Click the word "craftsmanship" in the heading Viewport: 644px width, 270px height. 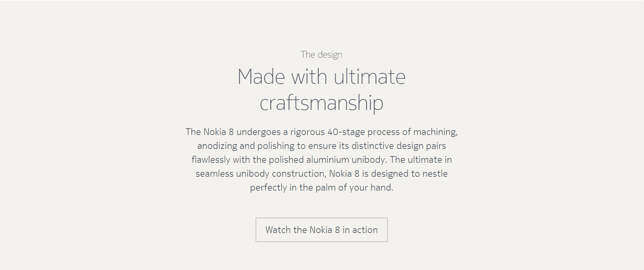coord(321,103)
